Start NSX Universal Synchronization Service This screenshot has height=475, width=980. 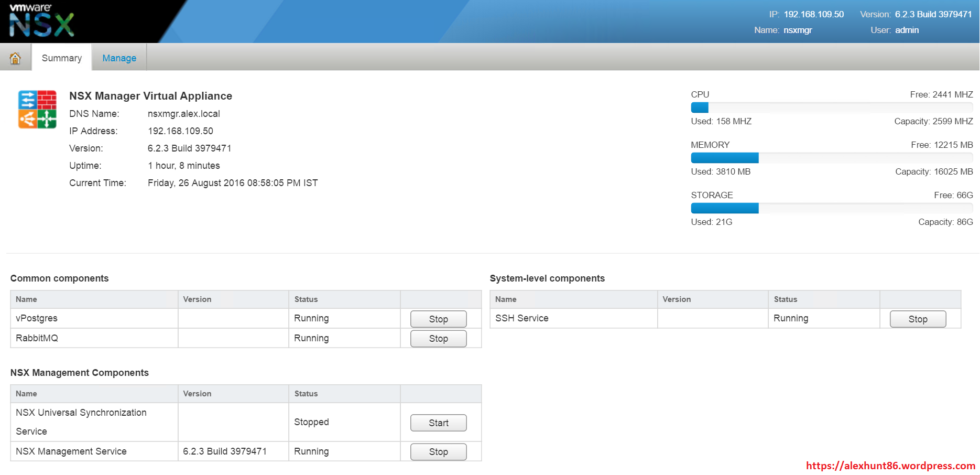[438, 423]
